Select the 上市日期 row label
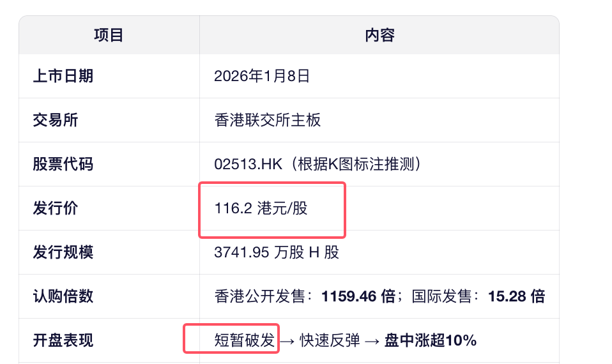This screenshot has width=612, height=364. point(63,76)
